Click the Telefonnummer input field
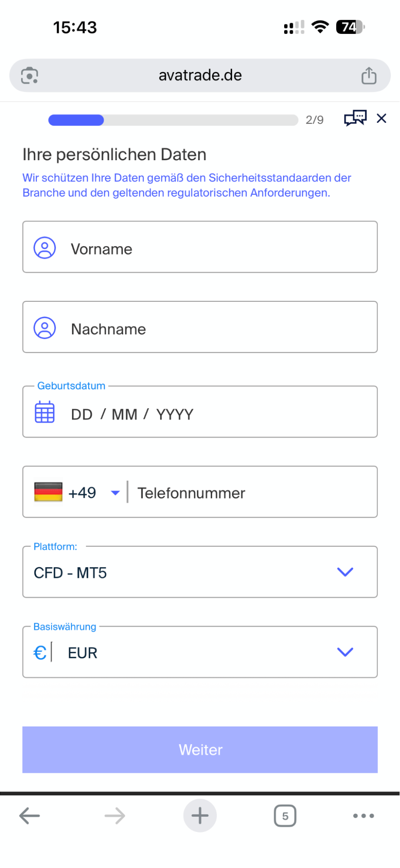The height and width of the screenshot is (868, 400). [x=252, y=493]
